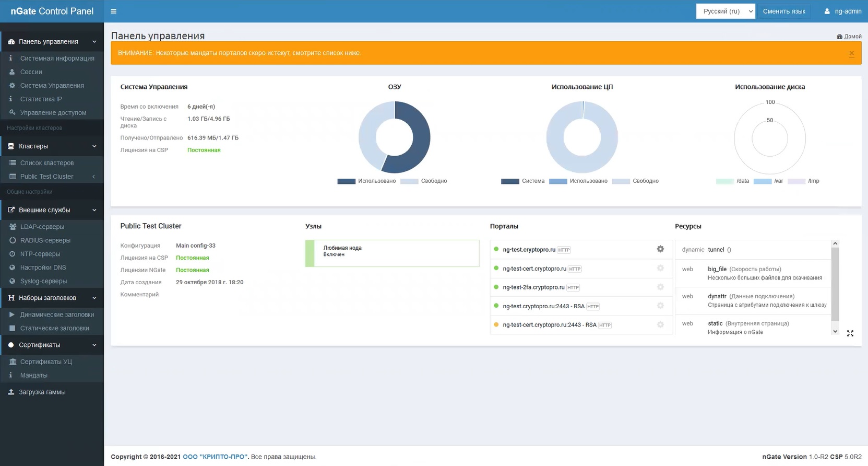Click gear icon for ng-test-cert.cryptopro.ru:2443 RSA portal
The height and width of the screenshot is (466, 868).
coord(660,324)
